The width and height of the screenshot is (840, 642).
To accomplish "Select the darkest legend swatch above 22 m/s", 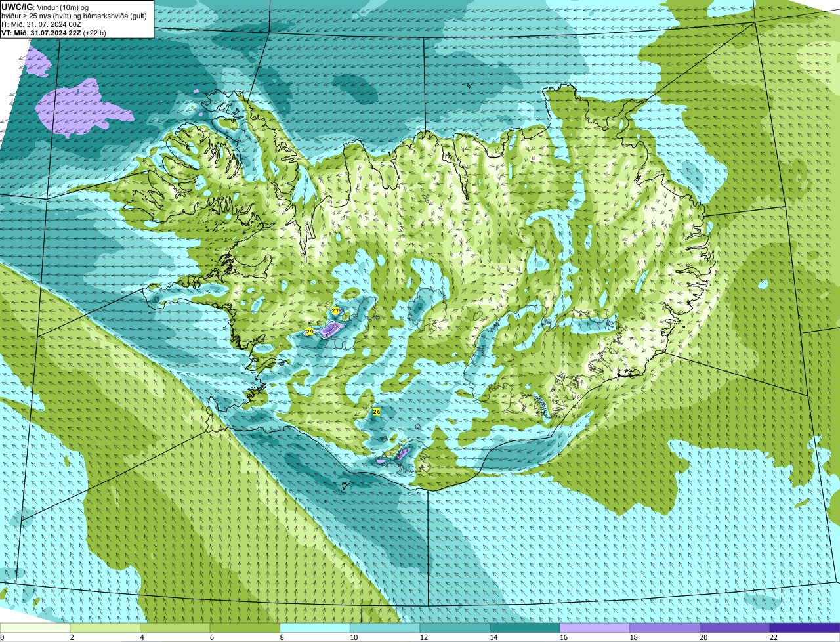I will click(x=805, y=628).
